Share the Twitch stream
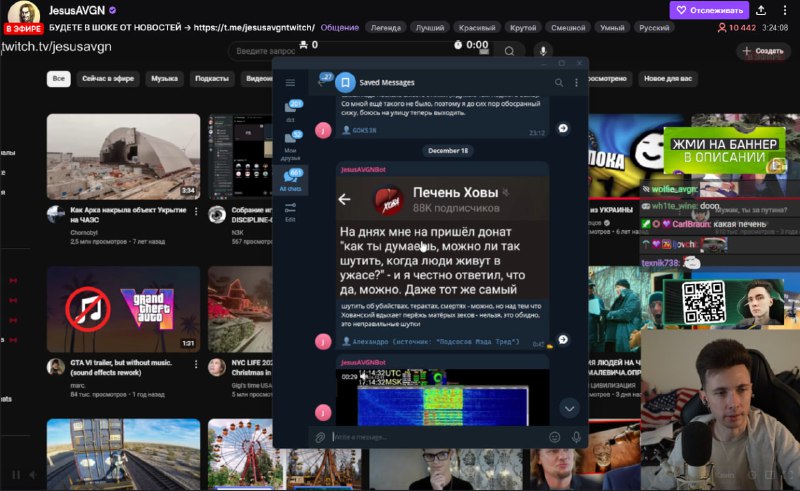The image size is (800, 491). point(761,10)
